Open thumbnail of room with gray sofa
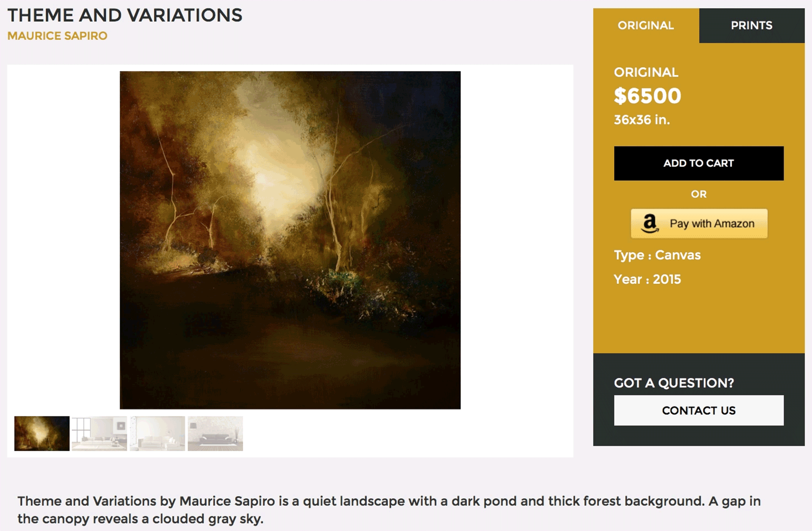The width and height of the screenshot is (812, 531). 215,433
